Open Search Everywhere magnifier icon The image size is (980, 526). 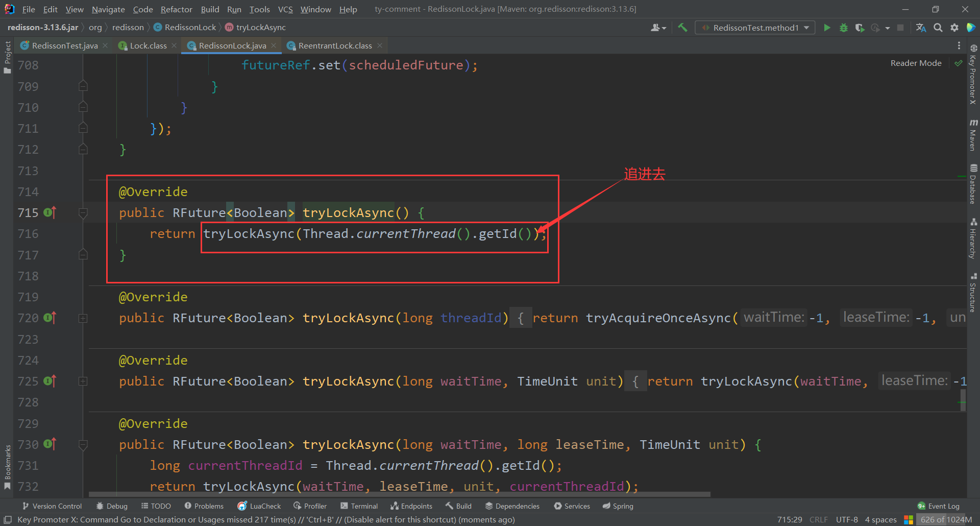[938, 28]
